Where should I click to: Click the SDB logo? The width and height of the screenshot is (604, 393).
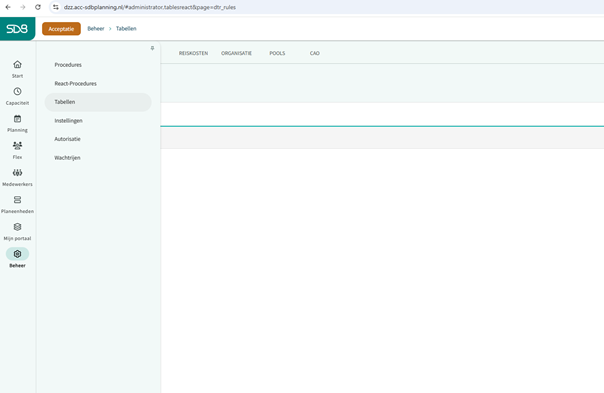pyautogui.click(x=17, y=29)
